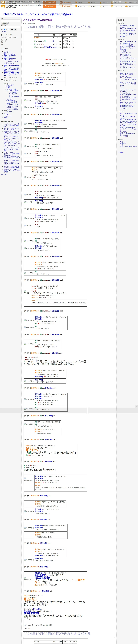Close the ad banner with the X
The image size is (138, 644).
pyautogui.click(x=136, y=406)
